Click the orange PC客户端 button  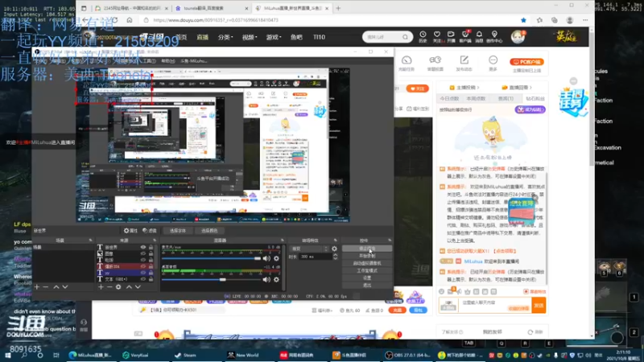[x=527, y=62]
